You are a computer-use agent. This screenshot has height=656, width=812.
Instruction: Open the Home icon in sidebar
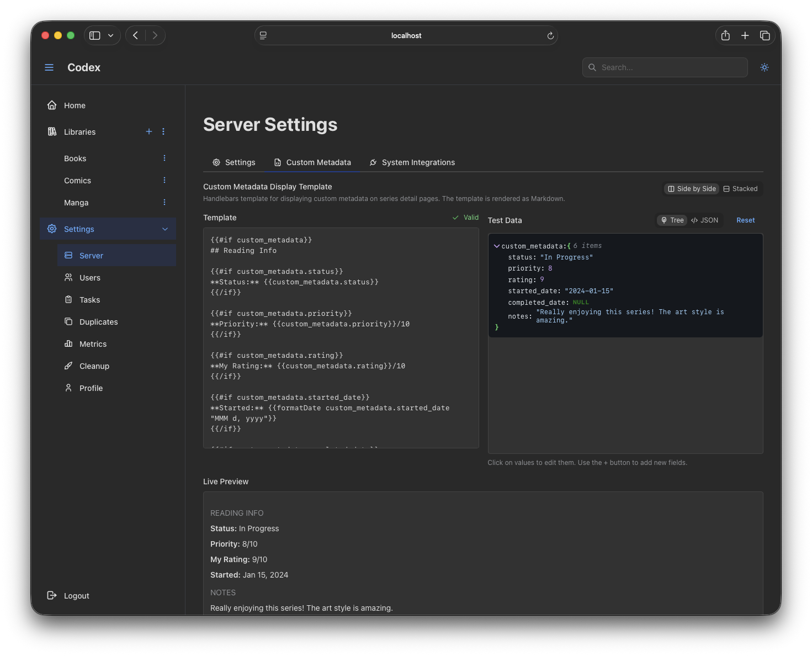click(x=52, y=105)
